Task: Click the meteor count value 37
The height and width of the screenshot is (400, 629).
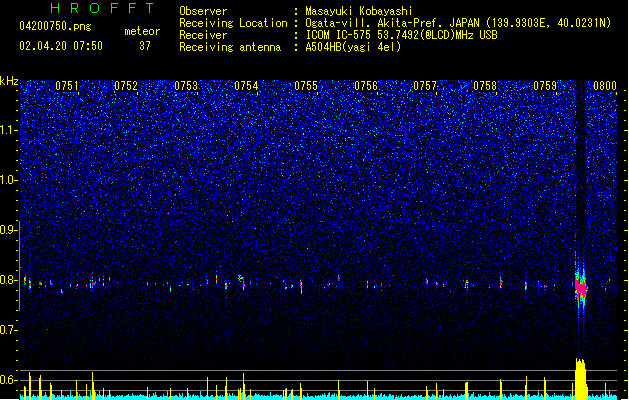Action: (x=145, y=46)
